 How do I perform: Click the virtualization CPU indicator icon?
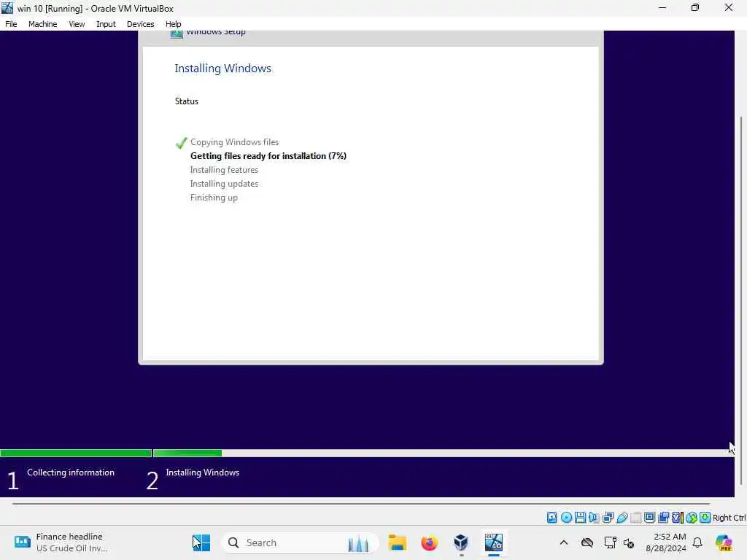coord(678,517)
